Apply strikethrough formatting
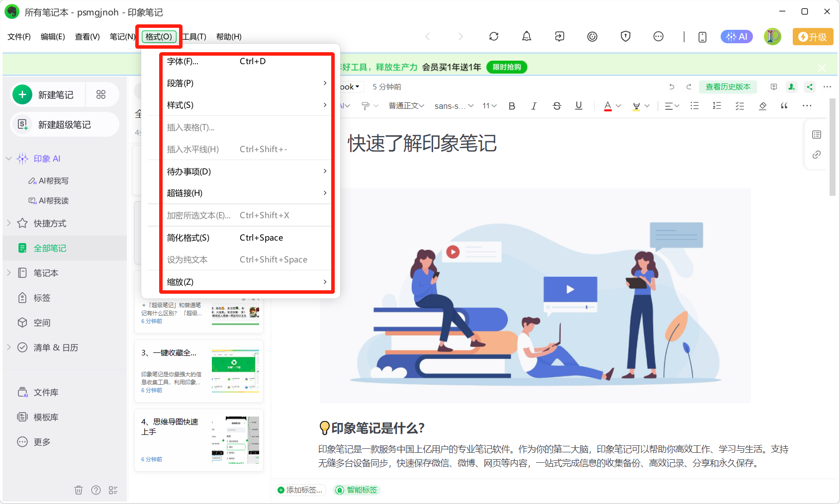Viewport: 840px width, 504px height. (557, 105)
